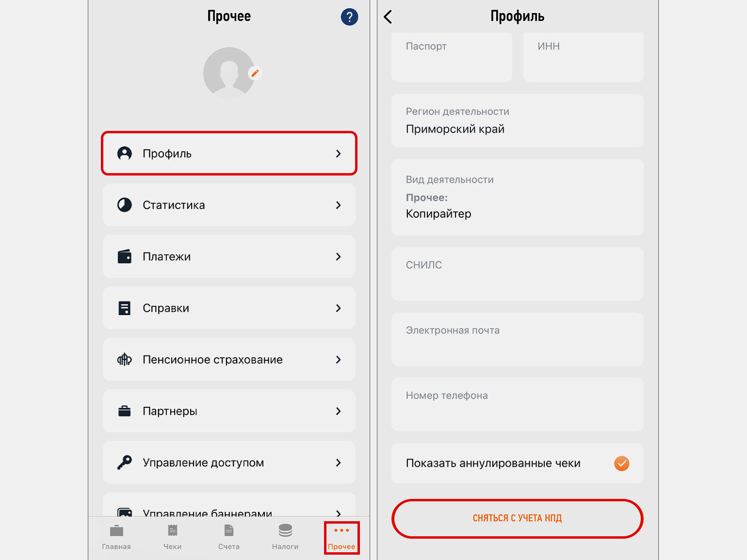The height and width of the screenshot is (560, 747).
Task: Click the Управление доступом key icon
Action: (x=125, y=463)
